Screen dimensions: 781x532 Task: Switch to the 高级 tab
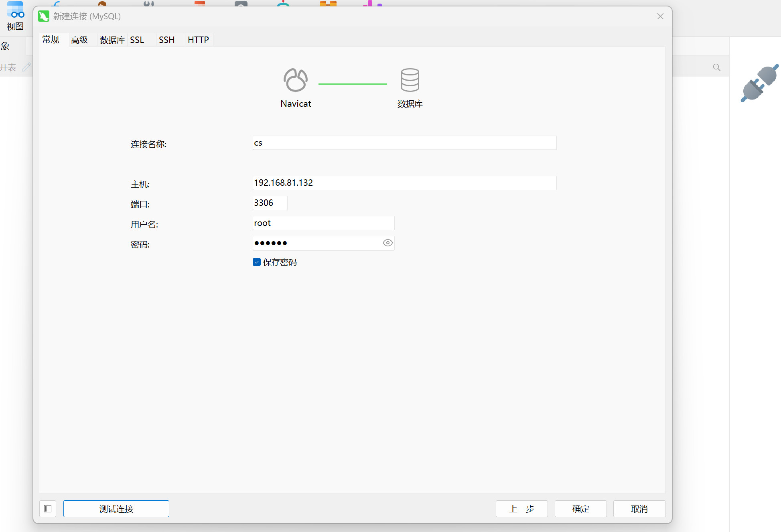click(x=79, y=40)
